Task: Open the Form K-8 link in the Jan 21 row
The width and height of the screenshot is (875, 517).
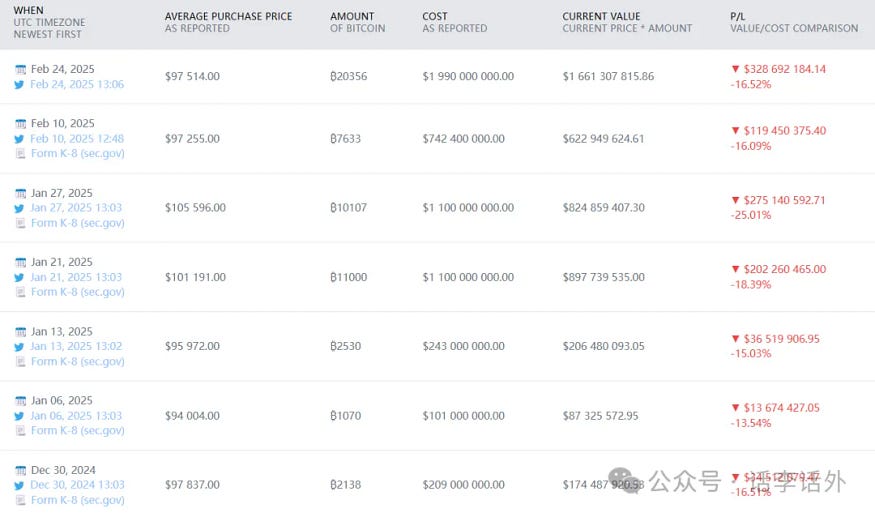Action: tap(77, 292)
